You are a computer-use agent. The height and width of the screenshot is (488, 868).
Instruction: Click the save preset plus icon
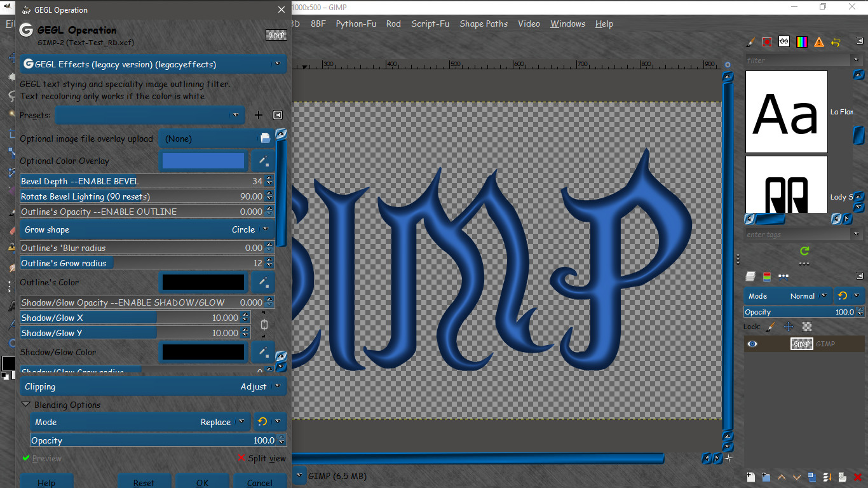(x=258, y=115)
